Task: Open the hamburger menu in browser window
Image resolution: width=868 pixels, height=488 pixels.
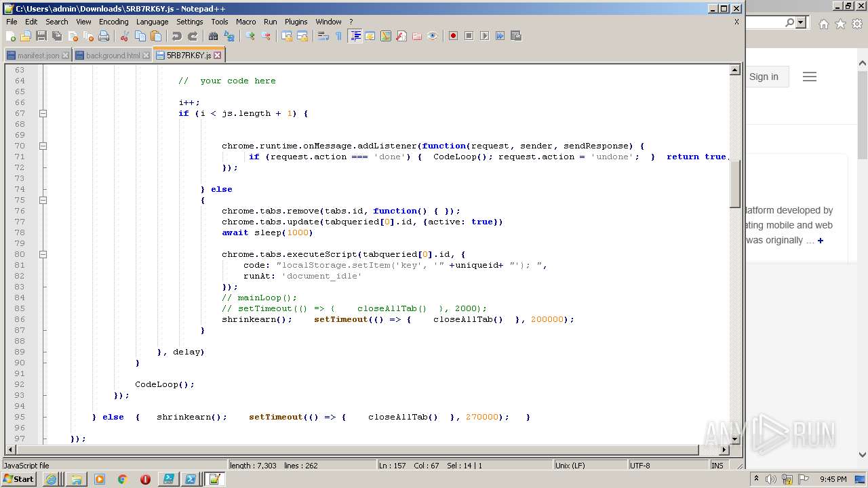Action: click(x=809, y=77)
